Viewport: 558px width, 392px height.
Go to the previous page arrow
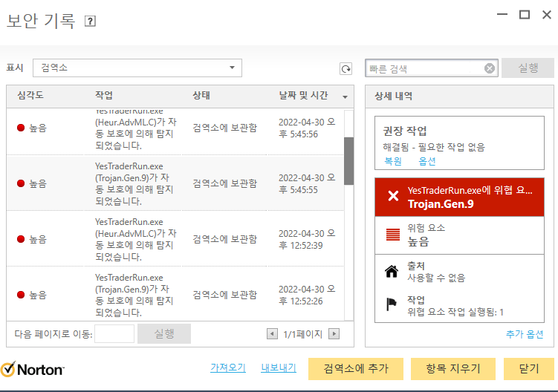tap(272, 334)
